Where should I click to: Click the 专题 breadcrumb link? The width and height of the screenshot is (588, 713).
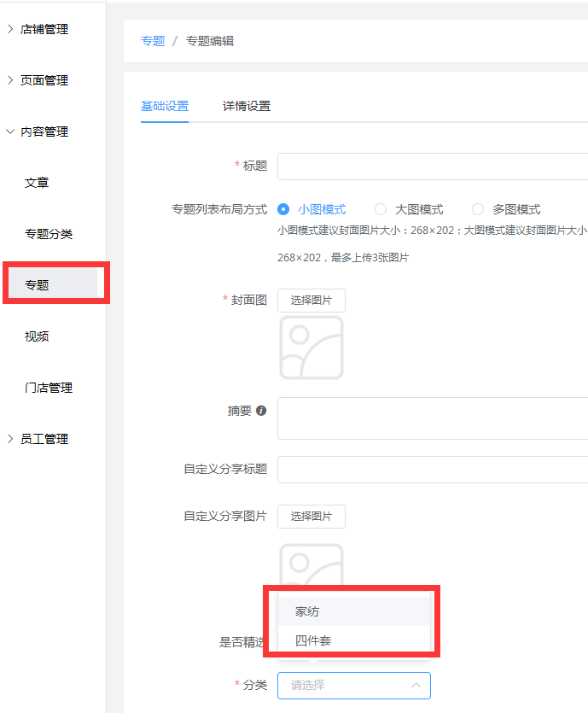153,41
